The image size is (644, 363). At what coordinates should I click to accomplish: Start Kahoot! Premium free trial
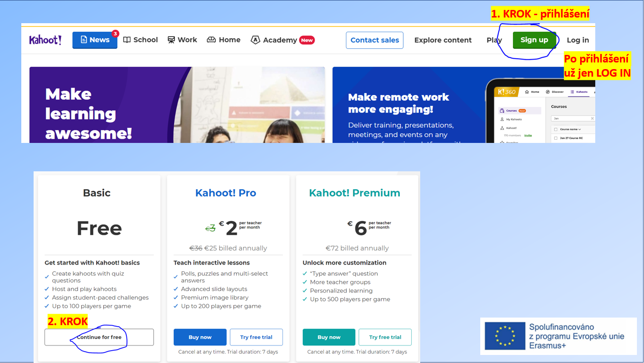(x=385, y=337)
